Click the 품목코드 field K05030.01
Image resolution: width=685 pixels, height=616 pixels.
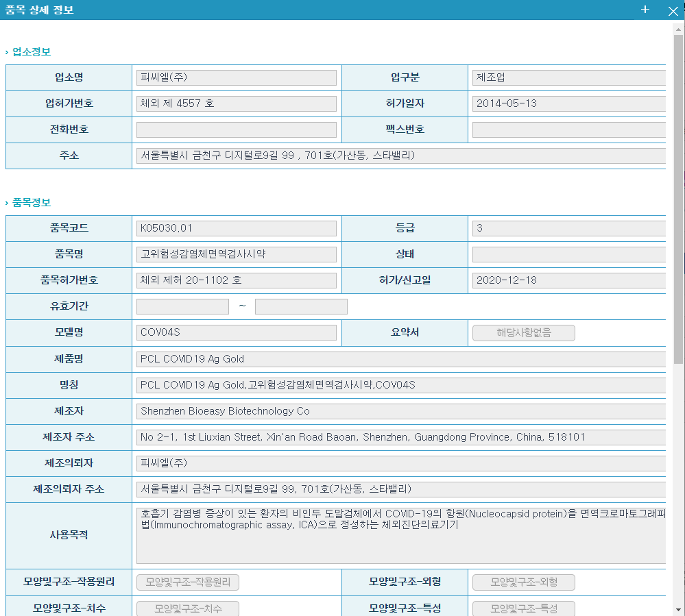click(x=237, y=228)
